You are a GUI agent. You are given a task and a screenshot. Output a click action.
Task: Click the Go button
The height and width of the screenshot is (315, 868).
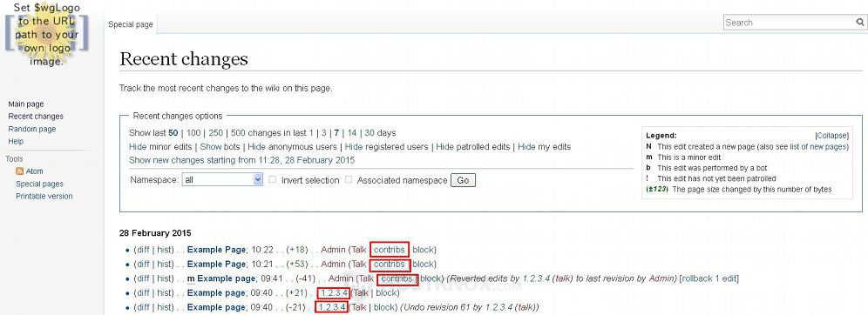(x=463, y=180)
